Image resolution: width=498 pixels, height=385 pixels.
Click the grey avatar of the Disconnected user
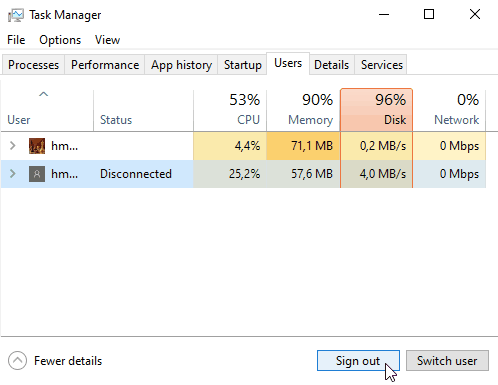(x=37, y=174)
